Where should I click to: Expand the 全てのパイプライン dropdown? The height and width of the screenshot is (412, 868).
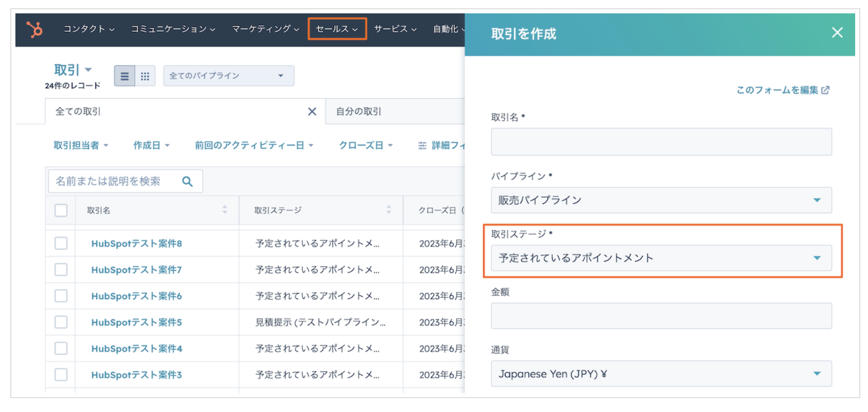[x=229, y=76]
